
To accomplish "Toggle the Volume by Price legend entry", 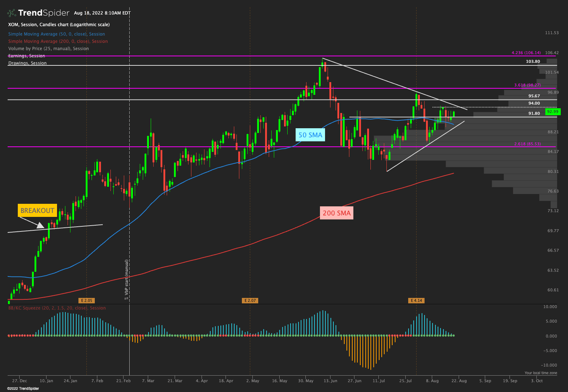I will [49, 49].
